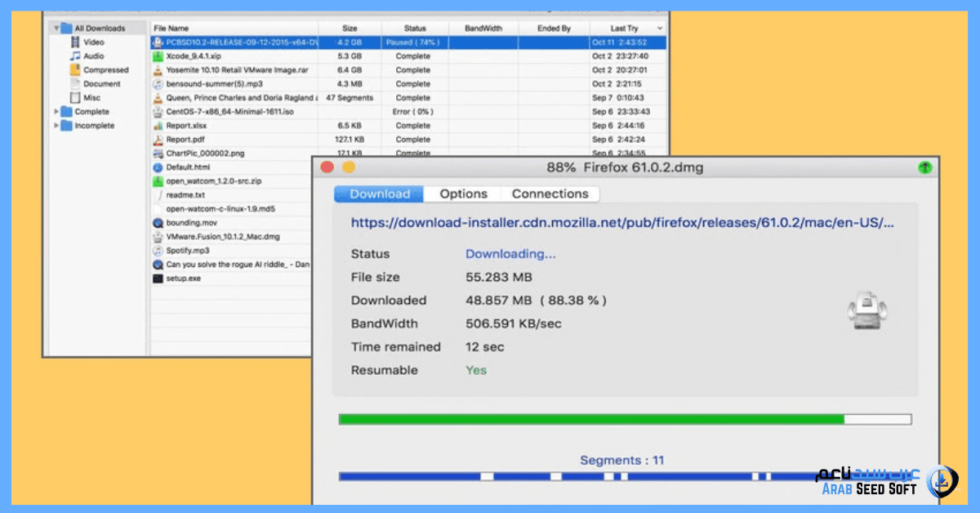Switch to the Options tab

click(463, 194)
